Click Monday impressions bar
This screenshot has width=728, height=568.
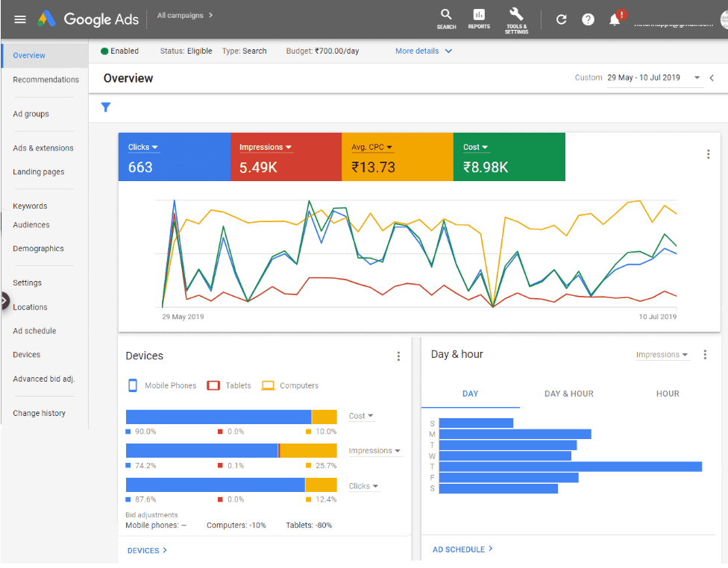click(x=515, y=435)
